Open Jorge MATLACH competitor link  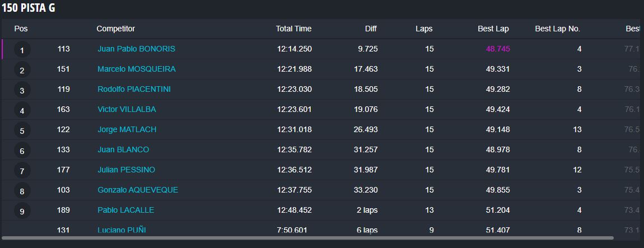127,129
